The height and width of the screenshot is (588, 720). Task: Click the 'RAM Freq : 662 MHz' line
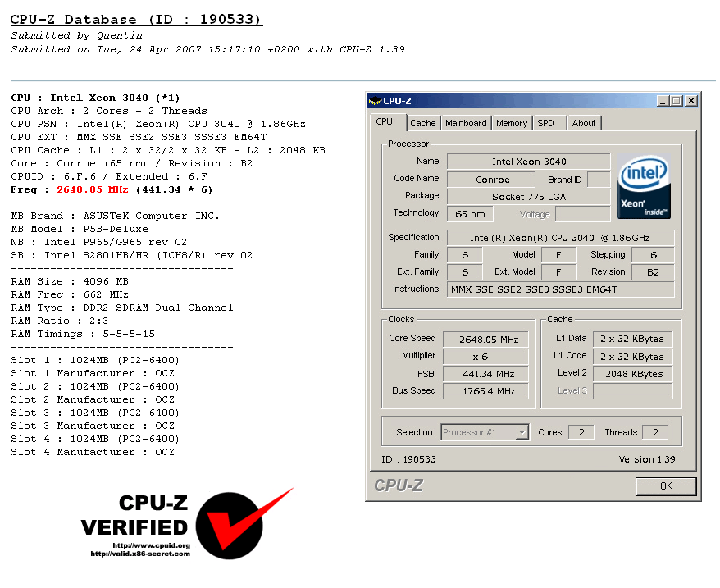pos(70,295)
